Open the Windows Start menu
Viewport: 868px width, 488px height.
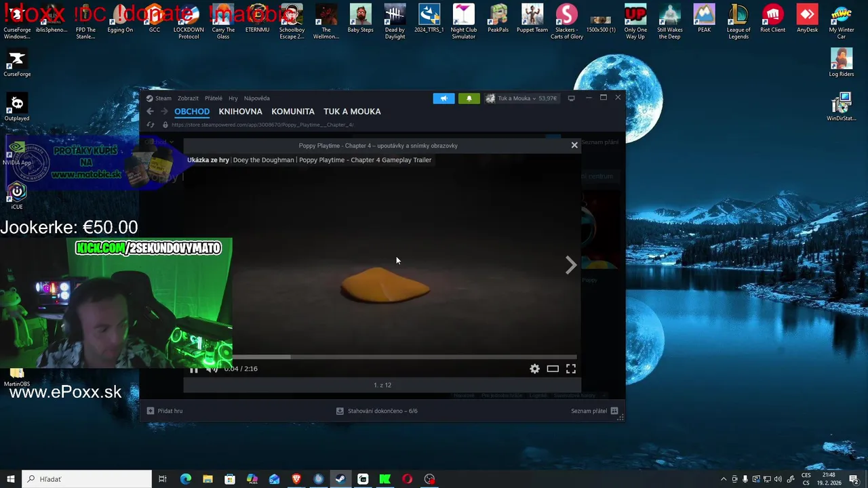point(10,479)
